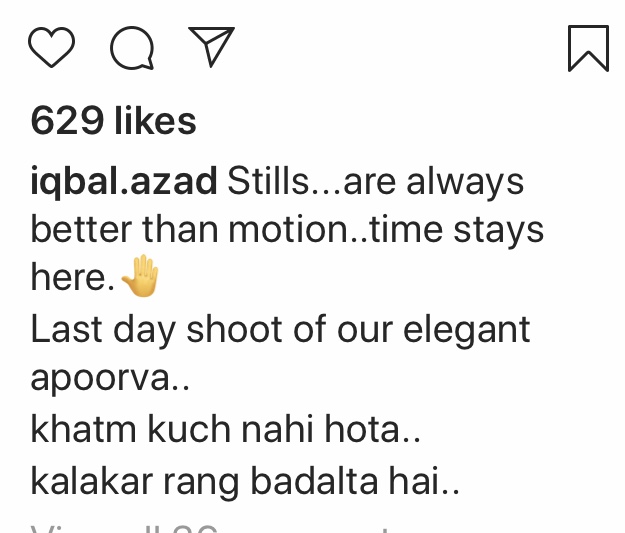The height and width of the screenshot is (533, 625).
Task: Click the text 'better than motion..time stays'
Action: coord(287,230)
